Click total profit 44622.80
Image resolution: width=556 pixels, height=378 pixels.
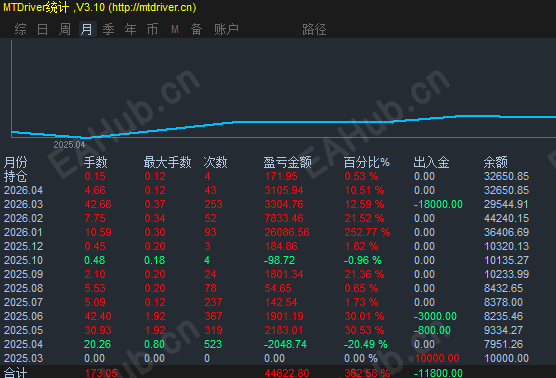tap(287, 373)
